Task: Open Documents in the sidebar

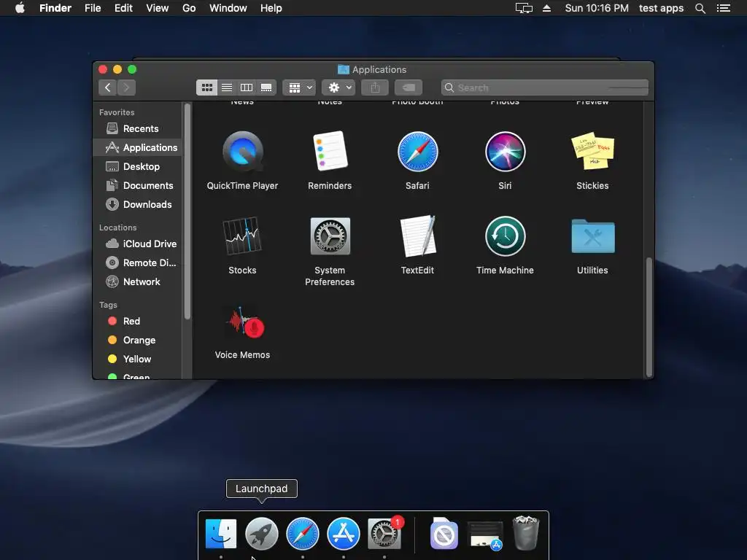Action: (x=138, y=186)
